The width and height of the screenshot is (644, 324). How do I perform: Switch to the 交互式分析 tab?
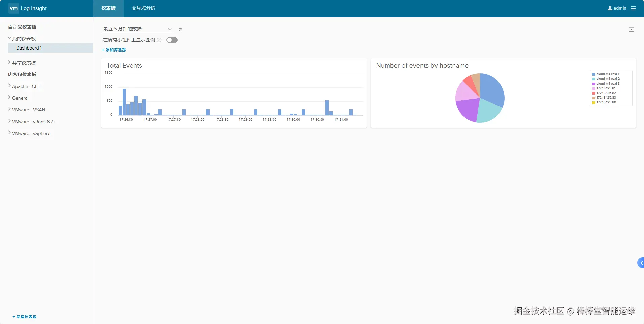[143, 8]
